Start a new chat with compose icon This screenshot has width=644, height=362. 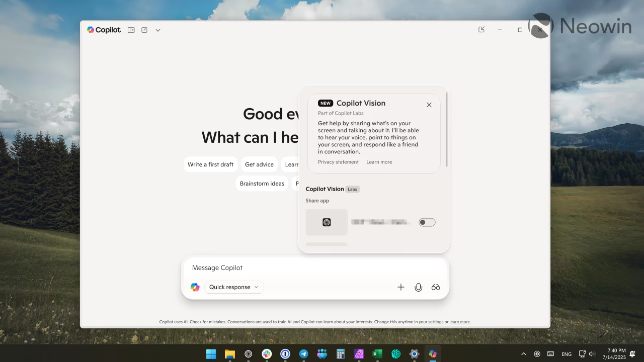pos(144,30)
